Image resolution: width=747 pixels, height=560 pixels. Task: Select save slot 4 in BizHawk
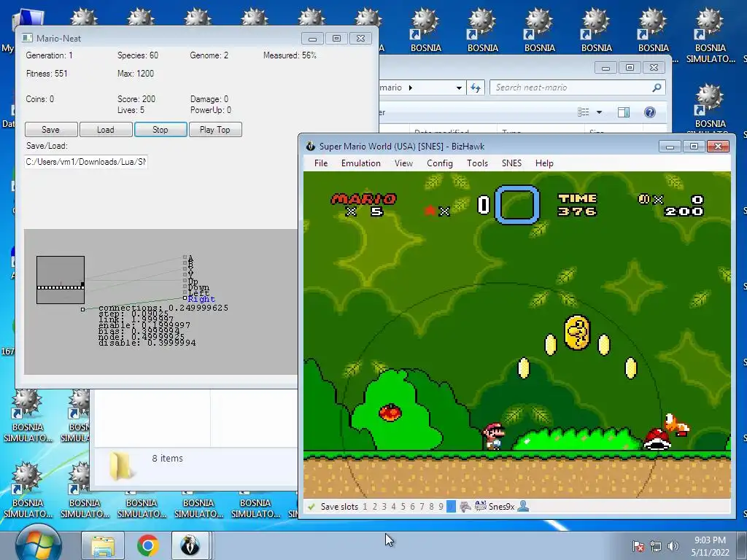tap(393, 507)
